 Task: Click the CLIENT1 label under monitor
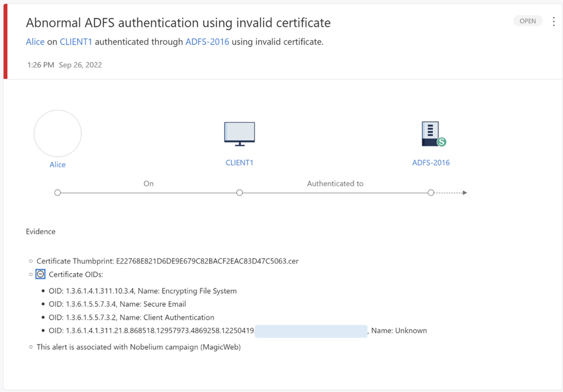pos(240,163)
